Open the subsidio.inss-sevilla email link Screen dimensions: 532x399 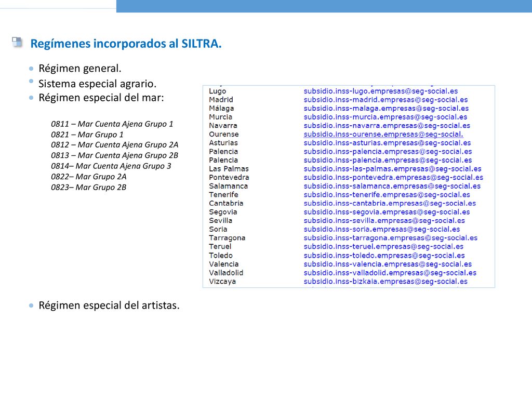(x=384, y=220)
